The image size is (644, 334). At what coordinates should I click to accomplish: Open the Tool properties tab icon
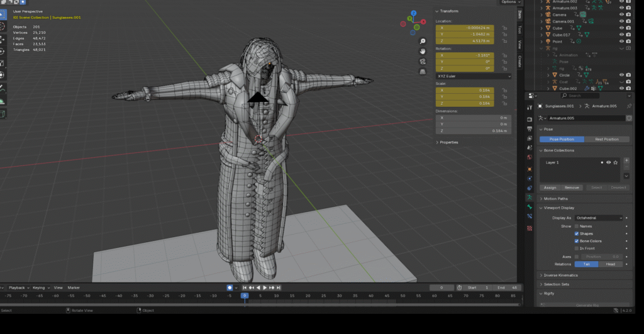(x=529, y=108)
